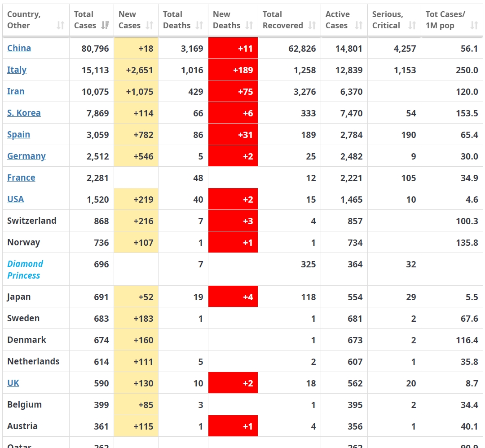Click the sort arrows next to New Cases
The image size is (485, 448).
[x=150, y=26]
